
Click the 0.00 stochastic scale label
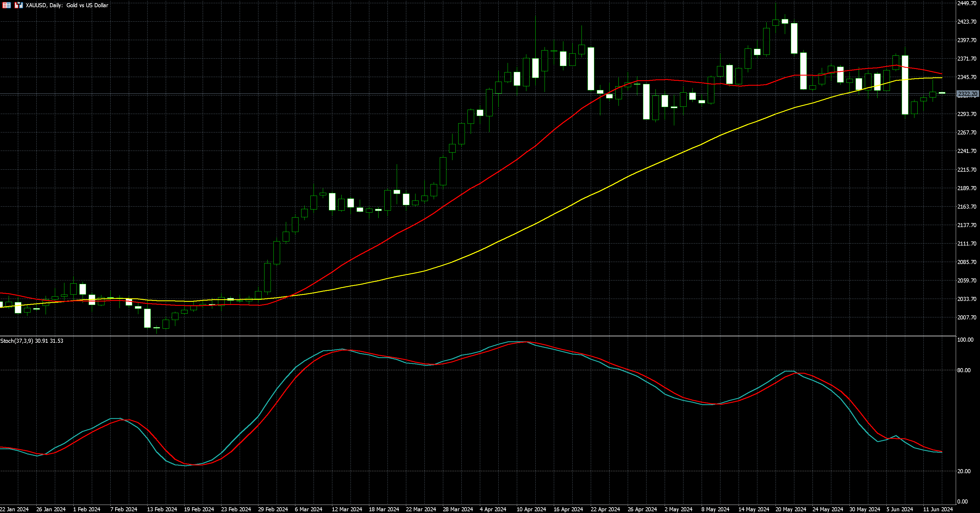[x=962, y=501]
